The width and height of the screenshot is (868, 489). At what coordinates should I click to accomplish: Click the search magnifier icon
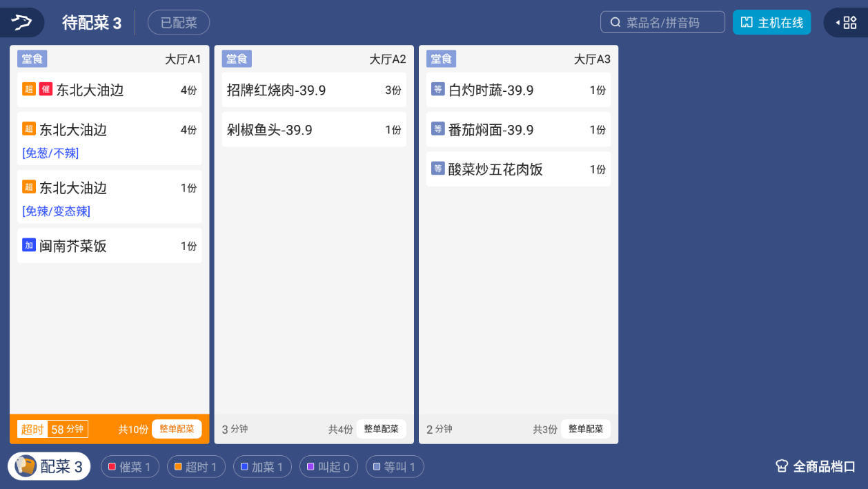[x=615, y=22]
